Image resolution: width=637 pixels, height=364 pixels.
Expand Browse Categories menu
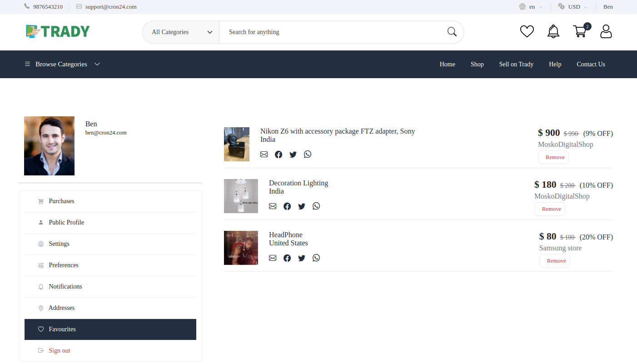point(61,64)
